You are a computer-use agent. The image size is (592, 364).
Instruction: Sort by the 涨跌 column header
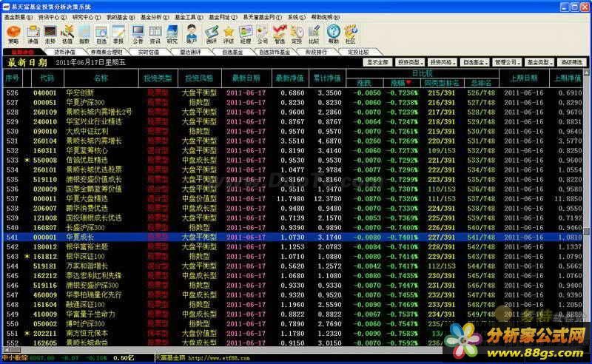coord(364,83)
